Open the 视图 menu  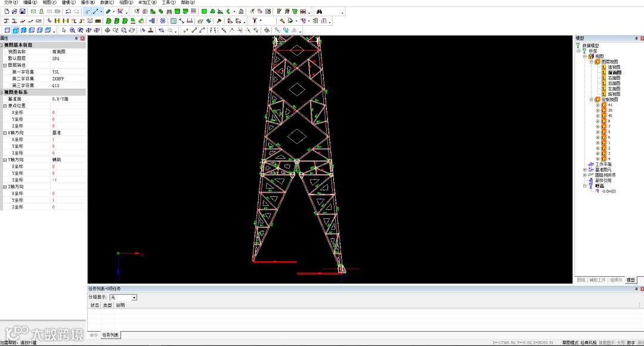click(49, 2)
